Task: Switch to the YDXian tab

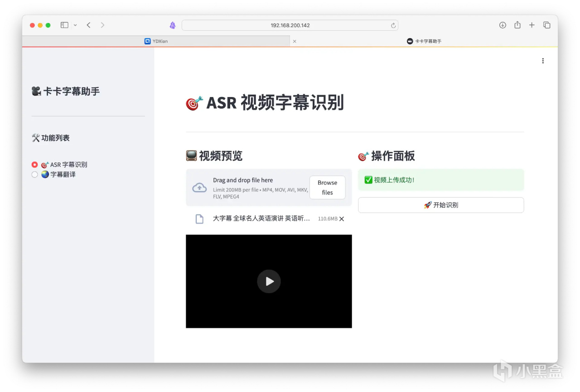Action: (156, 41)
